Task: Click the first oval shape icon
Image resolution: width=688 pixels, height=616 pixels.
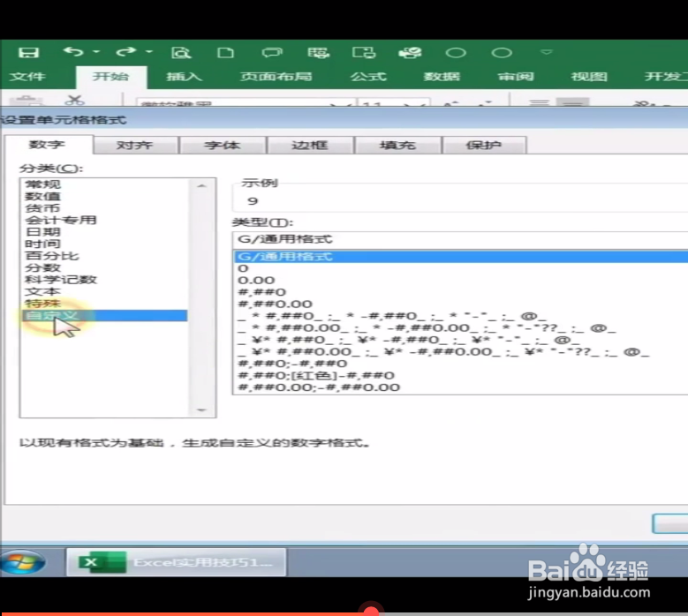Action: point(456,53)
